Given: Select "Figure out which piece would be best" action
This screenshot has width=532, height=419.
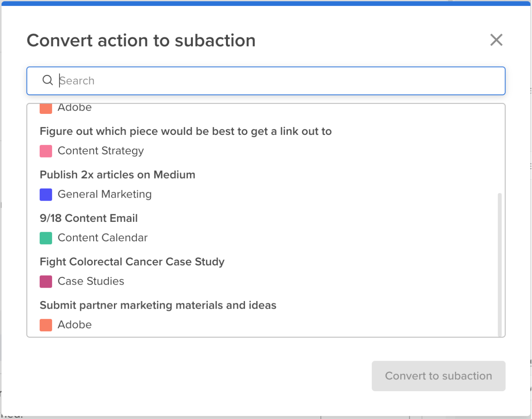Looking at the screenshot, I should tap(185, 131).
